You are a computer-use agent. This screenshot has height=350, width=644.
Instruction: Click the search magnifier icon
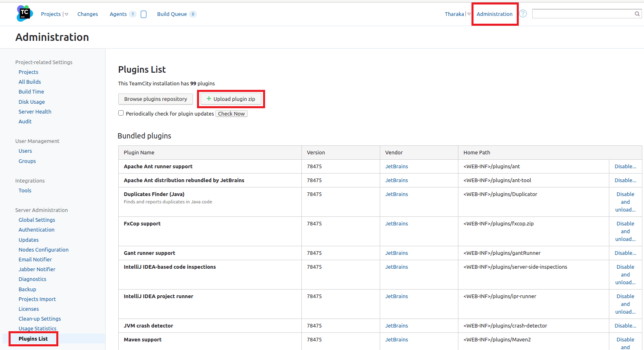click(x=637, y=14)
